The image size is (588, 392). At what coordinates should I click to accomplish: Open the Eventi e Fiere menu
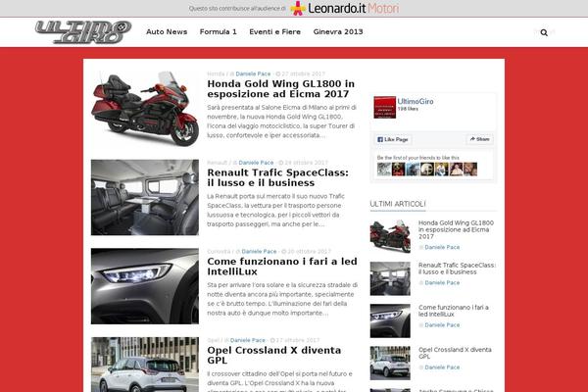tap(274, 32)
